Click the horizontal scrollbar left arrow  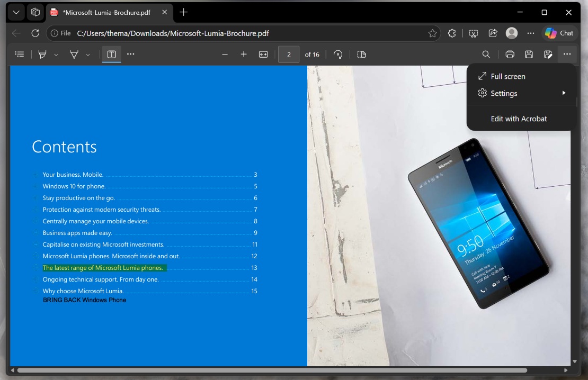(x=13, y=370)
